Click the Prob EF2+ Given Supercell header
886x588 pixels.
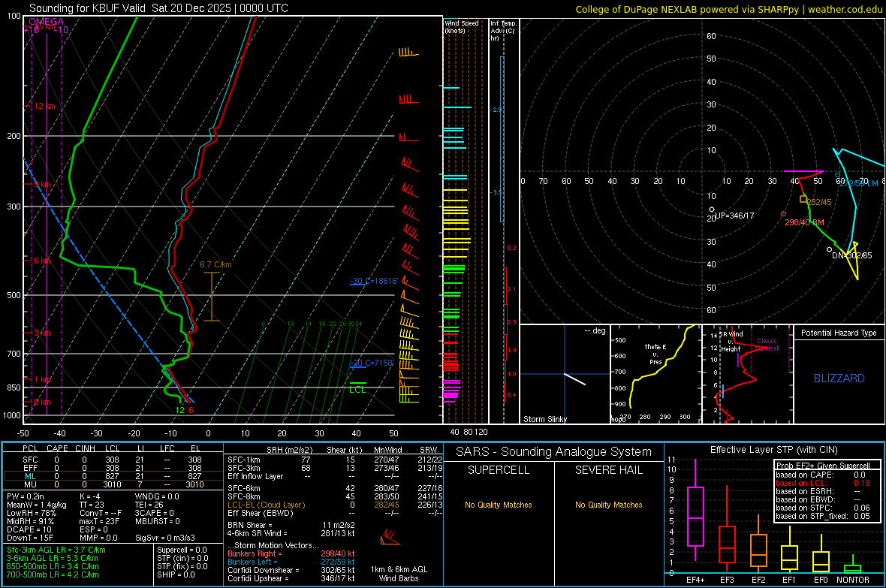pyautogui.click(x=822, y=466)
